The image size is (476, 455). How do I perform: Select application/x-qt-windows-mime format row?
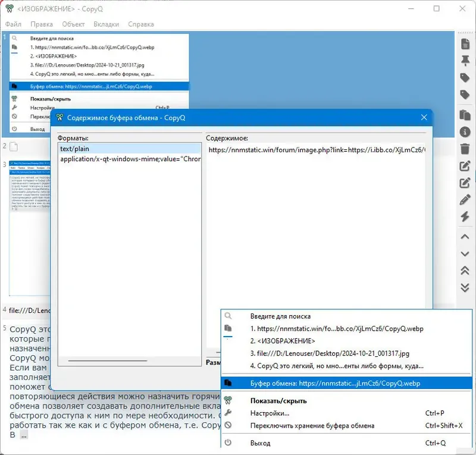click(x=130, y=159)
